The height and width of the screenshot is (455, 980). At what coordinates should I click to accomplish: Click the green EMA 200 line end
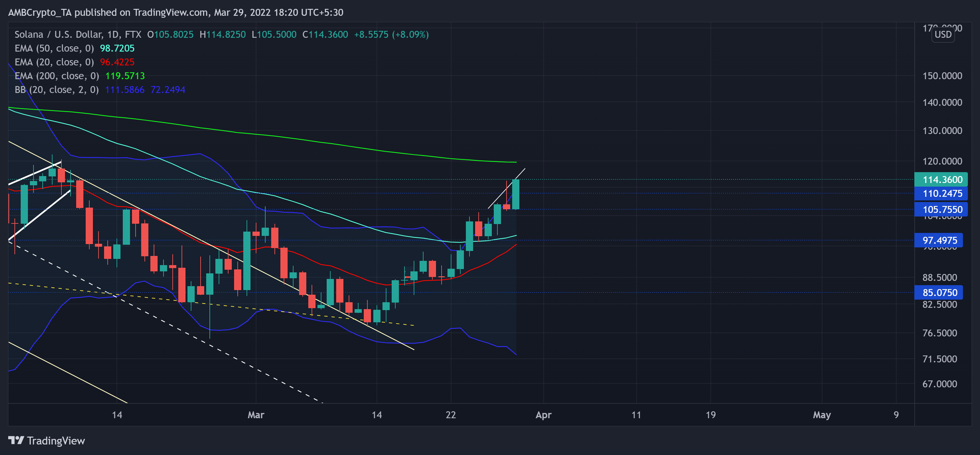[515, 162]
